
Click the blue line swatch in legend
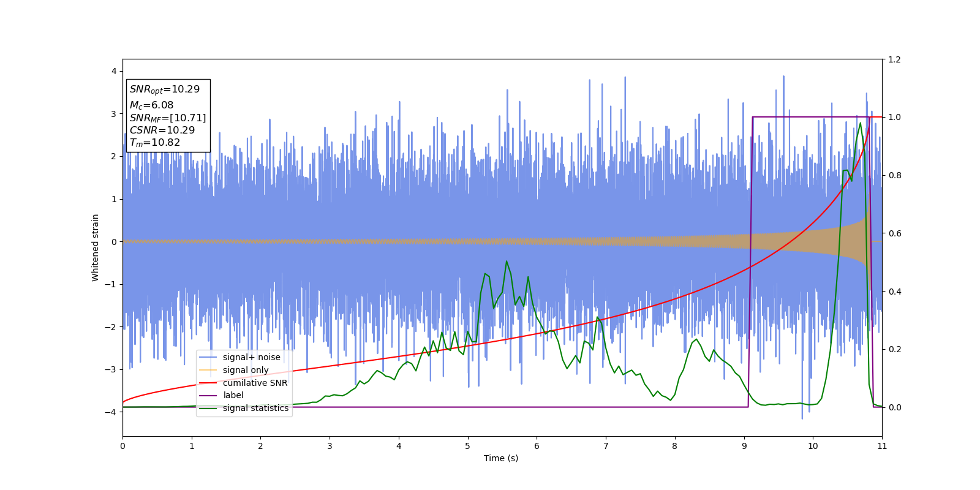[208, 357]
